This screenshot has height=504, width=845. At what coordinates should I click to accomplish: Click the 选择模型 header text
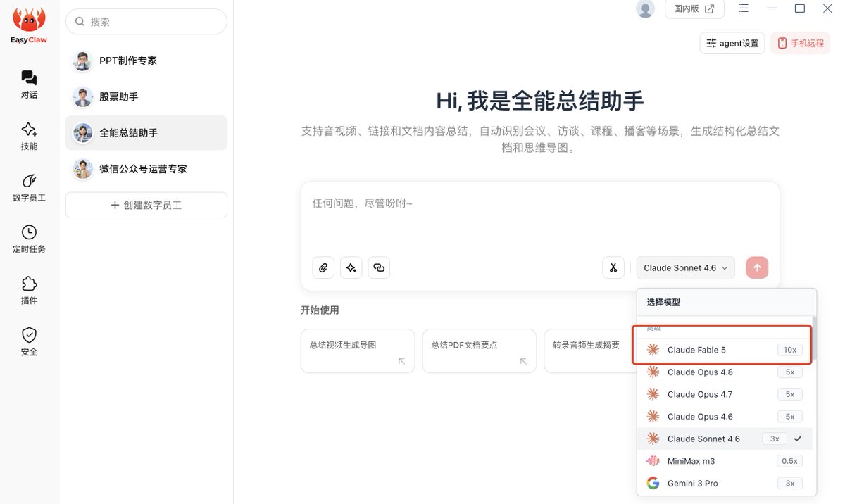663,302
